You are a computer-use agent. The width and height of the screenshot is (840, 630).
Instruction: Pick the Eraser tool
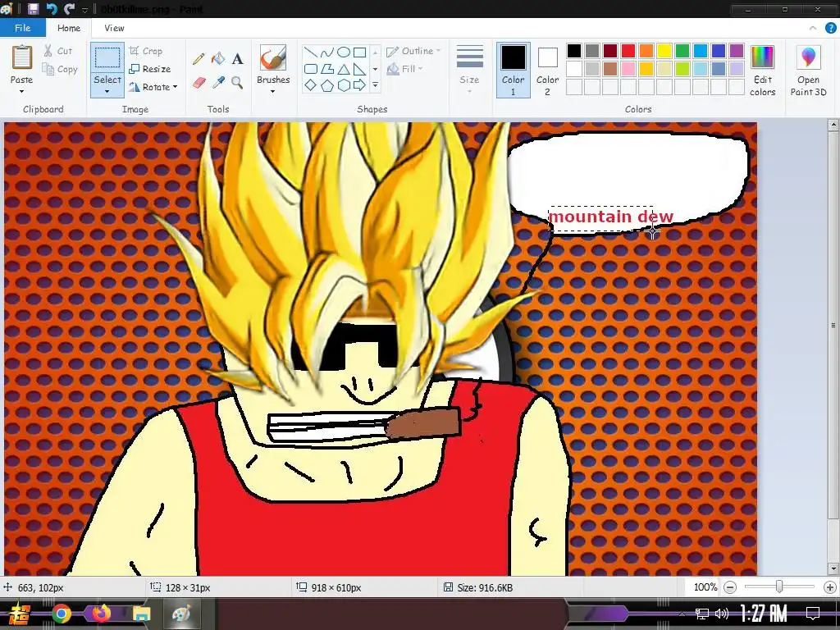click(x=199, y=83)
